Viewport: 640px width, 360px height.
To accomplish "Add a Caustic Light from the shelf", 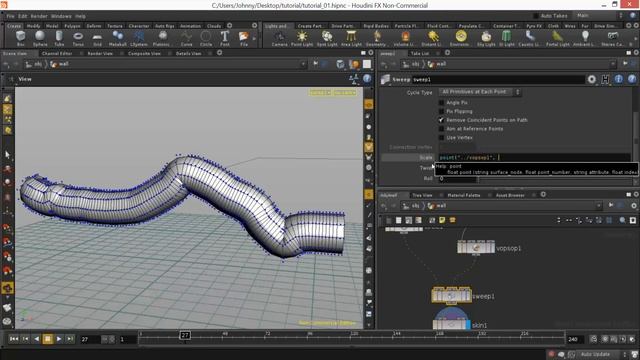I will tap(530, 38).
